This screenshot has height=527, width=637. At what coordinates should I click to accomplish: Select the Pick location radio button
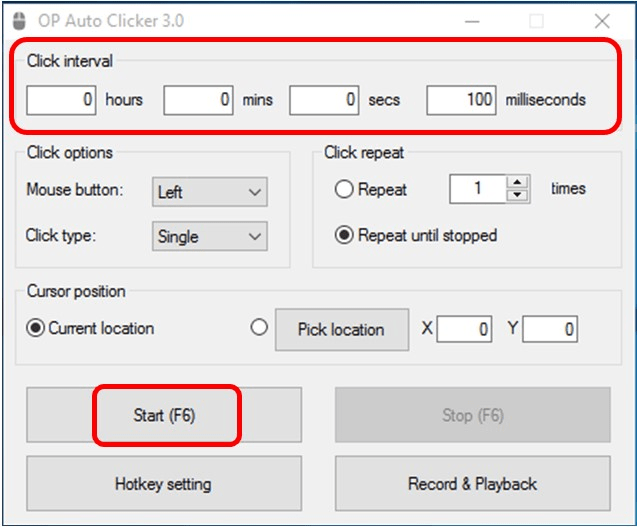point(259,327)
